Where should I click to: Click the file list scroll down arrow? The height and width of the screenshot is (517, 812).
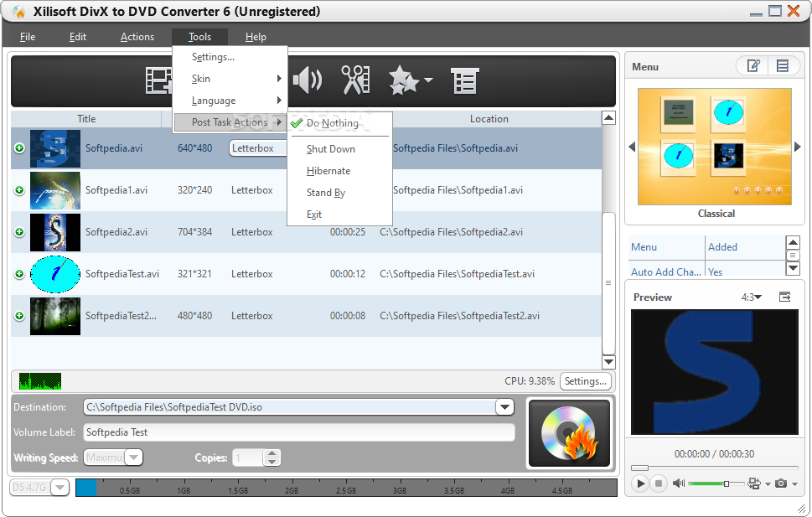pos(608,362)
